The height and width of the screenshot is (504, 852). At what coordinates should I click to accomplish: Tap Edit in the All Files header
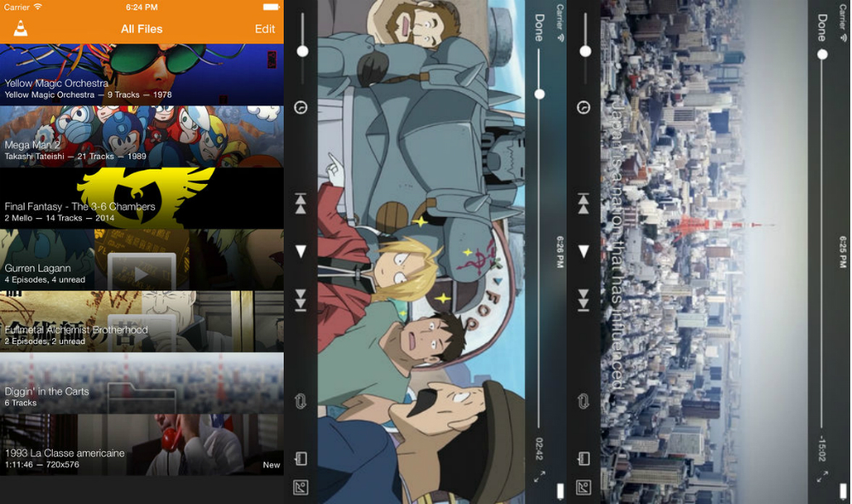(265, 29)
